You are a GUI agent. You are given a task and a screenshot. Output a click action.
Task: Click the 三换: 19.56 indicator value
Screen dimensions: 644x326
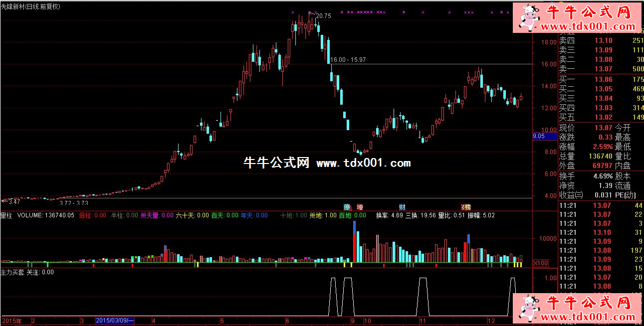420,215
